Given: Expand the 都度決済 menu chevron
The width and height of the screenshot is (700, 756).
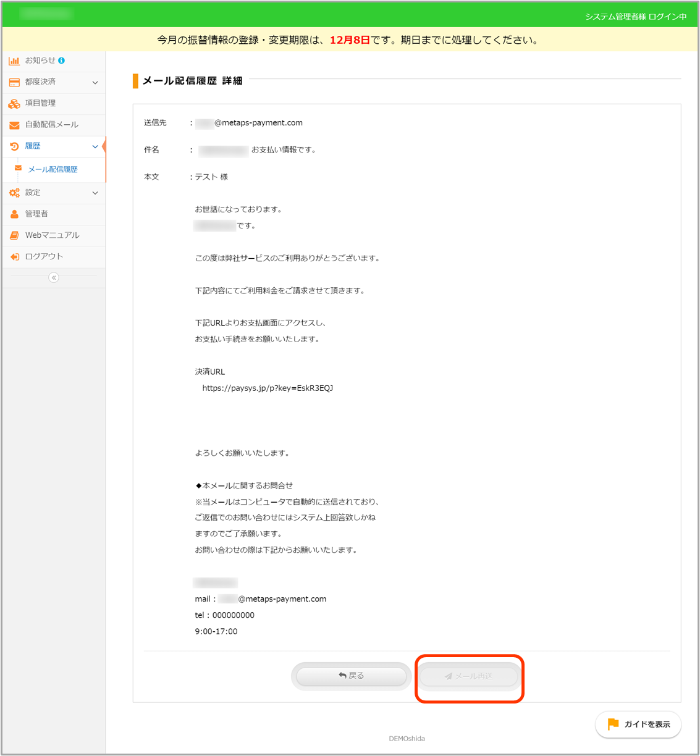Looking at the screenshot, I should pos(95,82).
